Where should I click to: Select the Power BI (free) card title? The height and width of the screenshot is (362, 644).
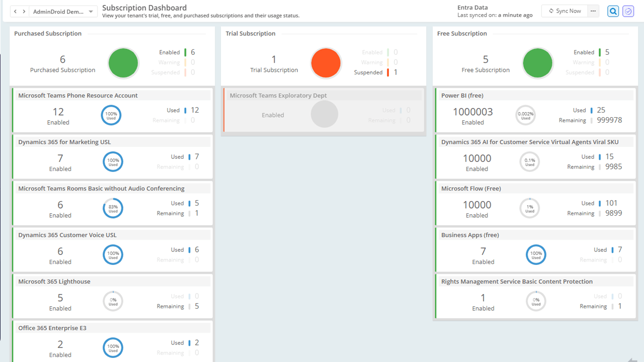(x=462, y=96)
